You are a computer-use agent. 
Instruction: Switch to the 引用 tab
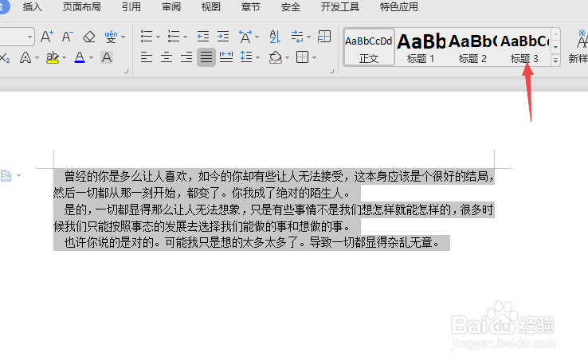point(131,6)
